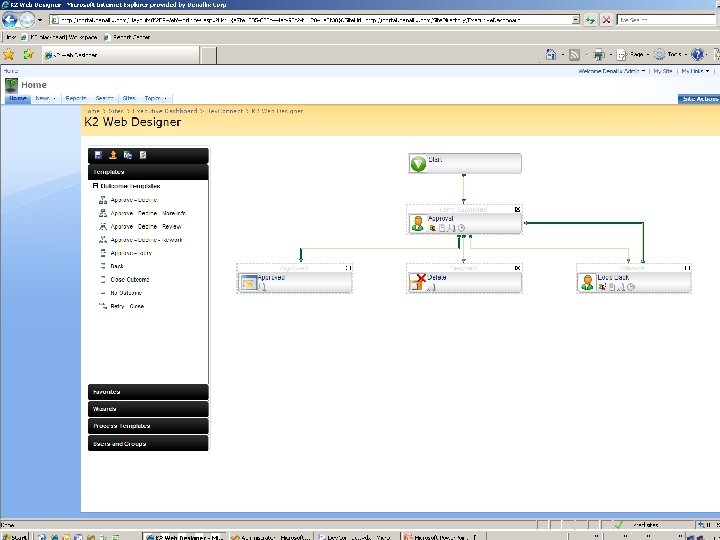Collapse the Outcome Templates tree node
This screenshot has height=540, width=720.
point(96,186)
